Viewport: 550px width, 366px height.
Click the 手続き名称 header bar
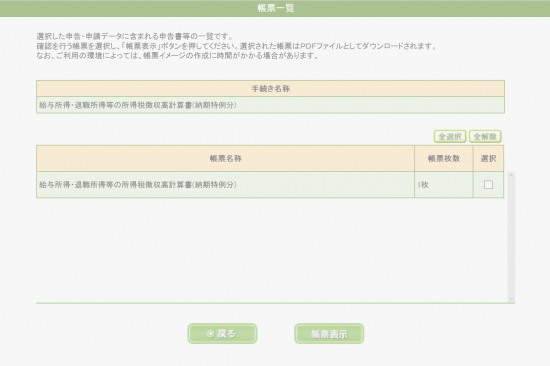(x=270, y=89)
